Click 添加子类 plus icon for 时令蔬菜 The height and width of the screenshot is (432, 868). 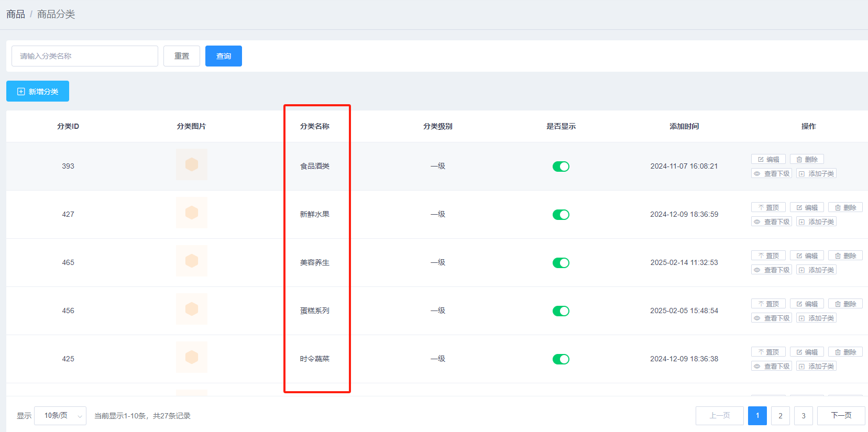(801, 366)
